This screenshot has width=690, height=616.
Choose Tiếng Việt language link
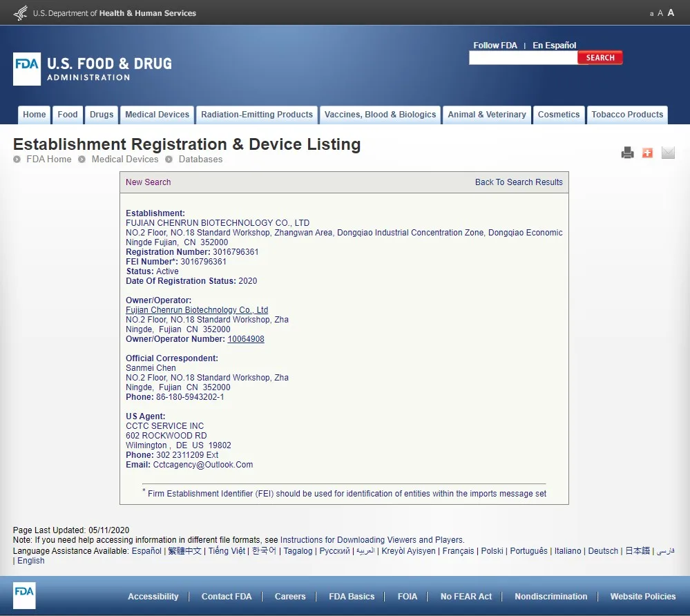[x=227, y=551]
